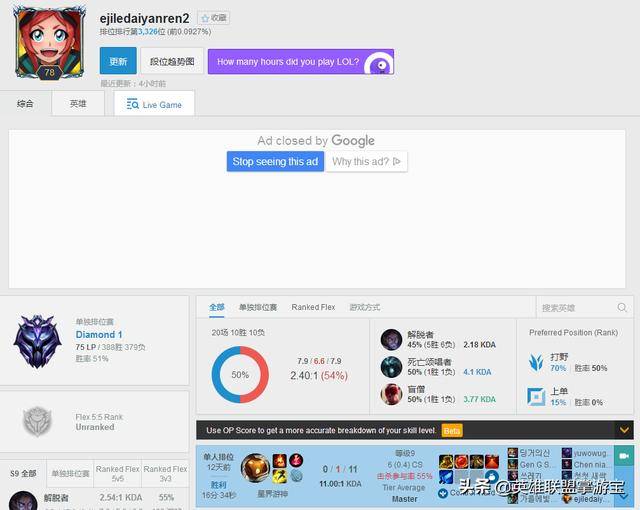Viewport: 640px width, 510px height.
Task: Click the 搜索英雄 champion search field
Action: click(584, 308)
